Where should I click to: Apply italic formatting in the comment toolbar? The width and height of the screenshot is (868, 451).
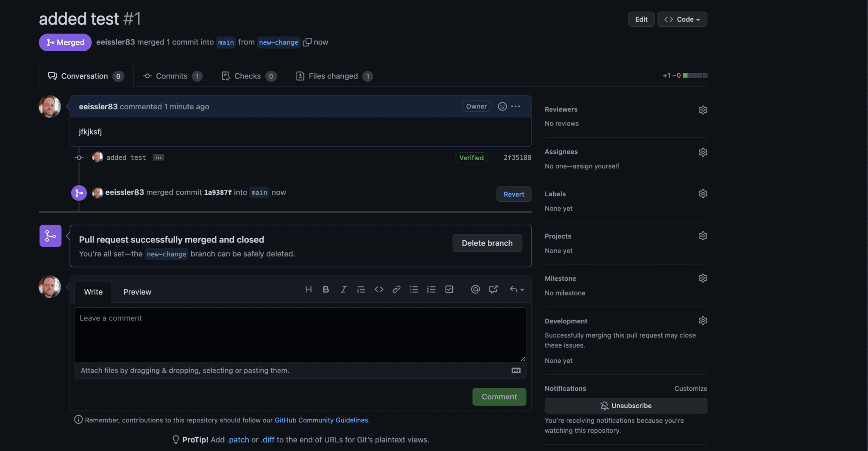pos(343,289)
